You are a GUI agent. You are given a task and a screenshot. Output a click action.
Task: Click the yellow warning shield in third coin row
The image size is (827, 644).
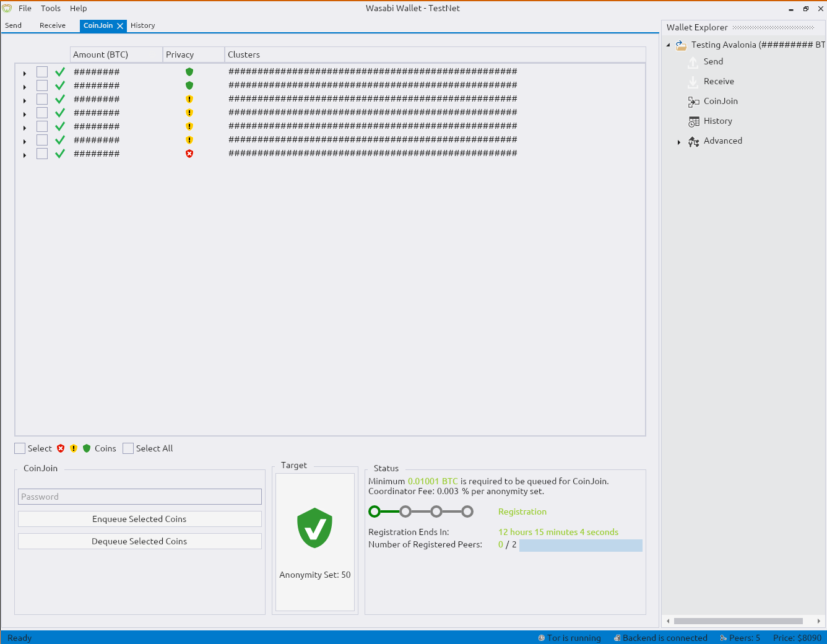pos(189,99)
